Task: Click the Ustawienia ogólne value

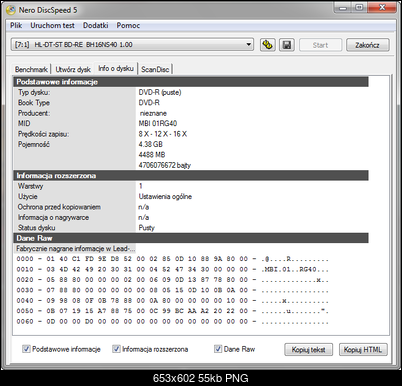Action: coord(165,196)
